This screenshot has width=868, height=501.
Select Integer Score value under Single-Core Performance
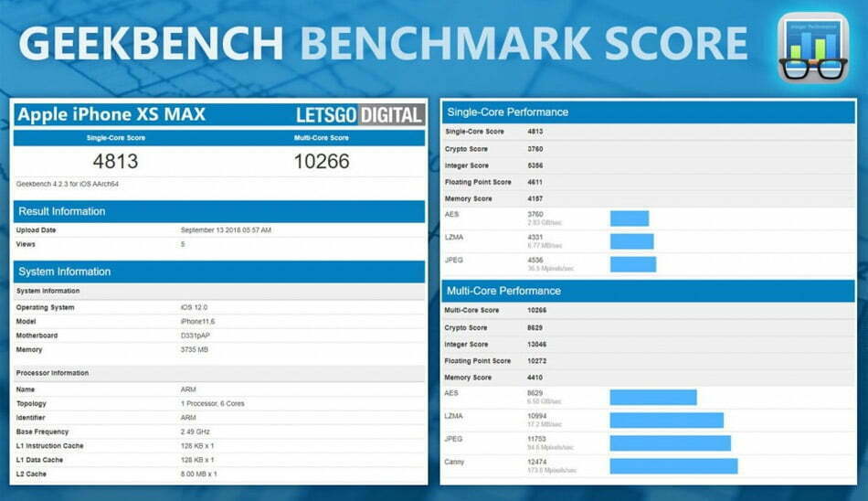535,165
